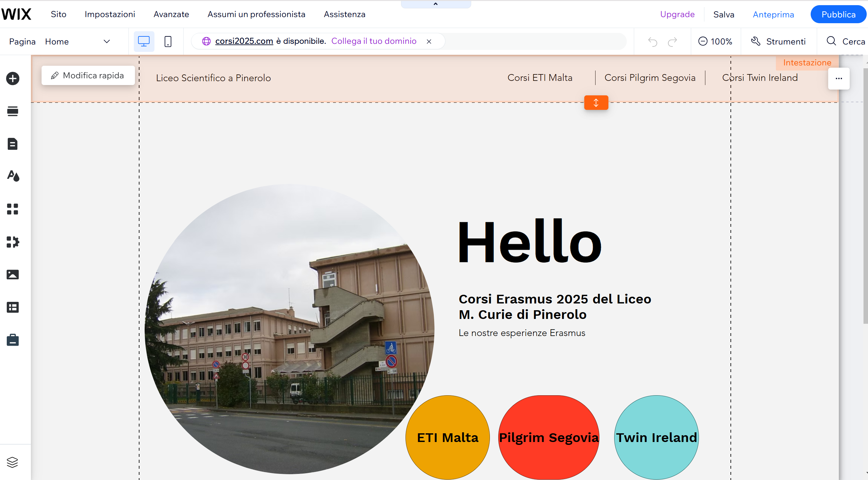Switch to desktop view
Image resolution: width=868 pixels, height=480 pixels.
(144, 42)
